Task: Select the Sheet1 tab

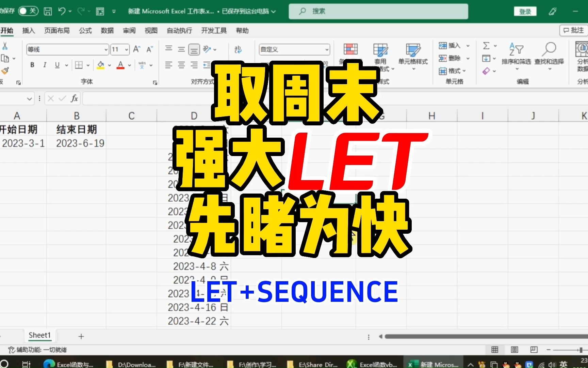Action: pyautogui.click(x=39, y=335)
